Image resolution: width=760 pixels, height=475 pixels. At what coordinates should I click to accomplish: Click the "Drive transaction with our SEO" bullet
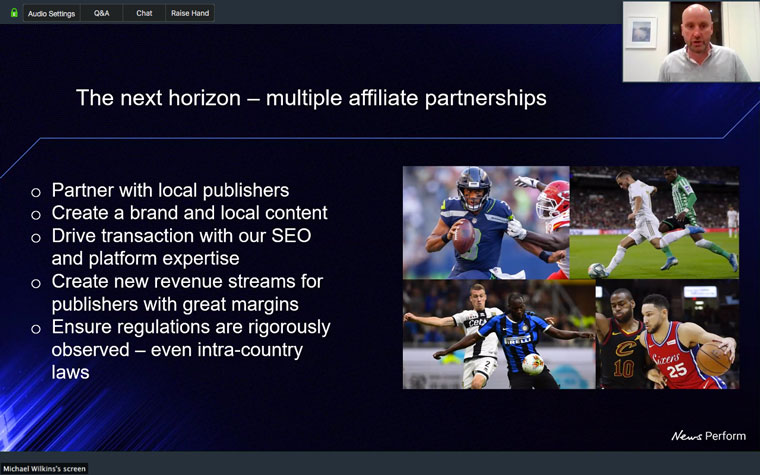point(181,247)
